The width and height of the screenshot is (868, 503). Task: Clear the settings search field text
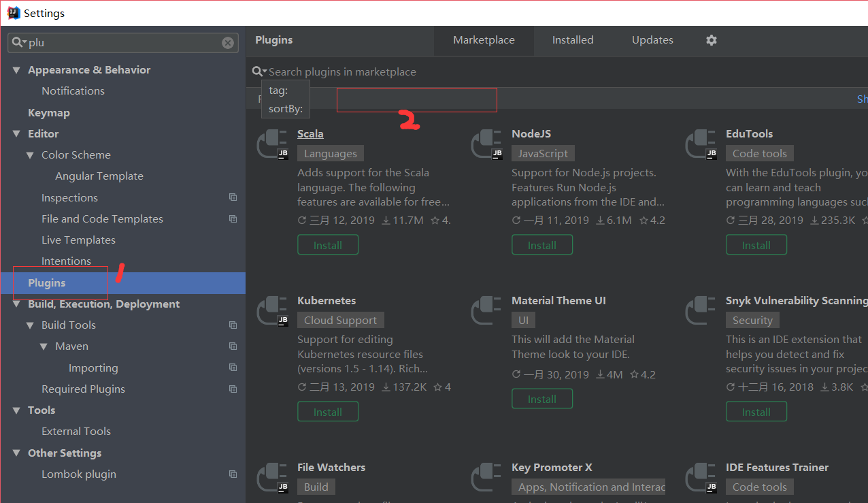click(228, 43)
